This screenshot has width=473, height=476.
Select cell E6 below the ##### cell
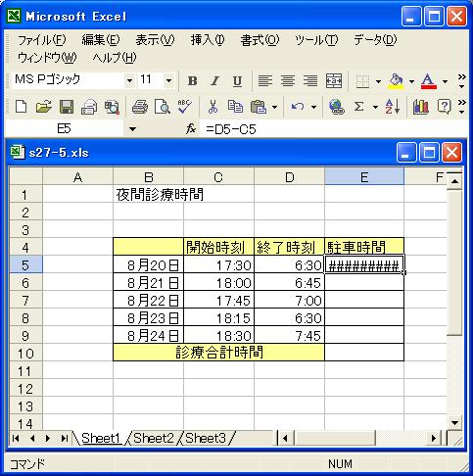click(x=364, y=283)
